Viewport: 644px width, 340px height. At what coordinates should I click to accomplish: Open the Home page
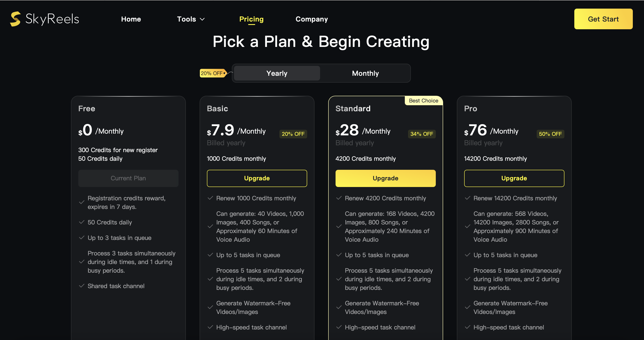(131, 19)
